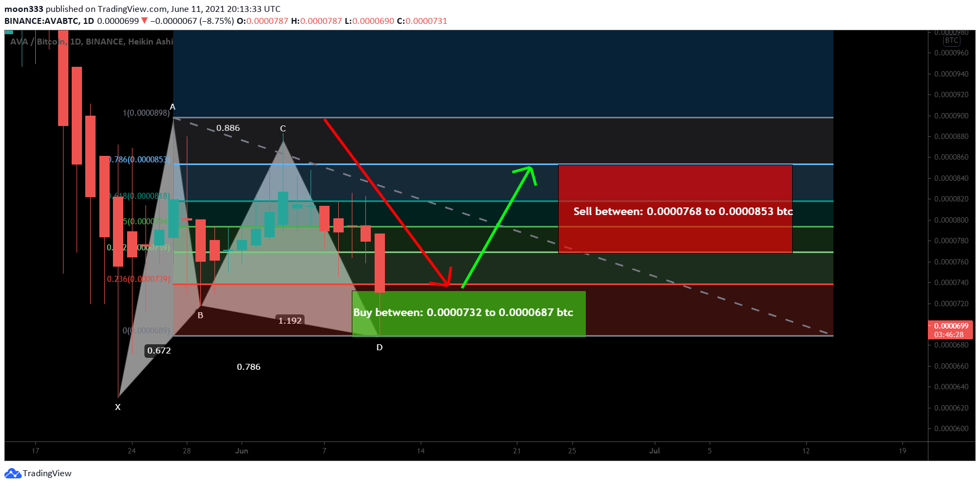This screenshot has height=486, width=980.
Task: Click the Fibonacci 0.786(0.0000853) level label
Action: point(140,160)
